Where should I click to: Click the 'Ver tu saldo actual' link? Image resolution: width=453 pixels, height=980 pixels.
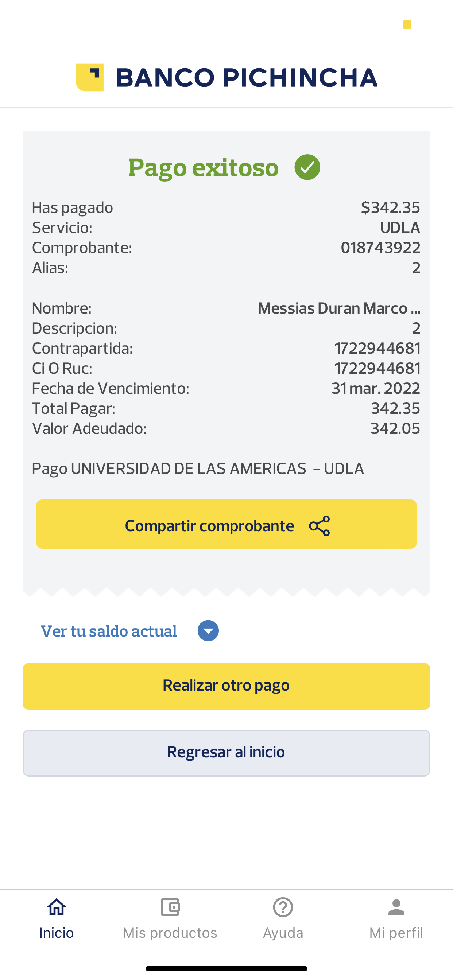(109, 631)
